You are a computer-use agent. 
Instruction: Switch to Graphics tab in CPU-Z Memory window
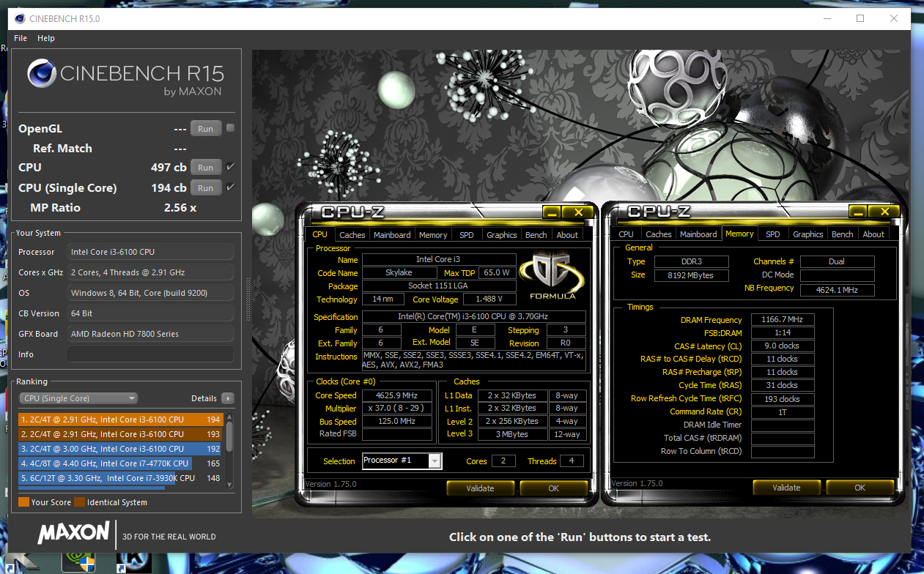coord(808,234)
